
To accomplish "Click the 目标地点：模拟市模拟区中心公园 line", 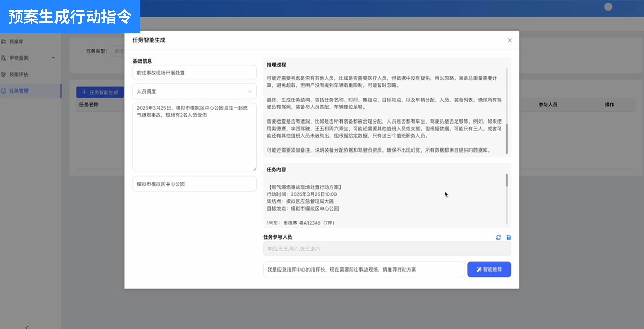I will click(303, 208).
